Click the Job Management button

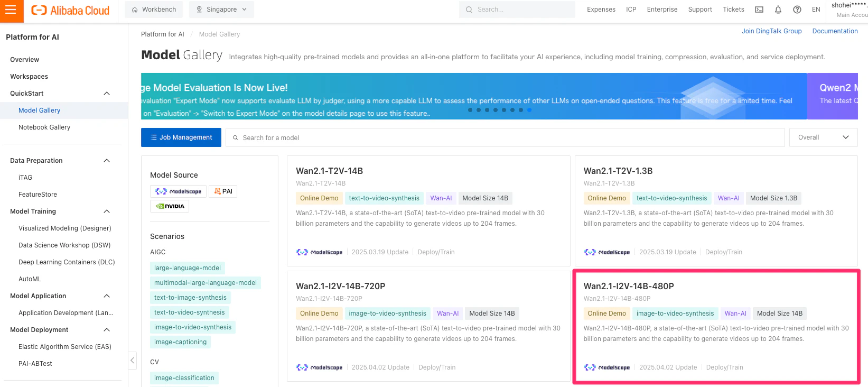point(181,137)
